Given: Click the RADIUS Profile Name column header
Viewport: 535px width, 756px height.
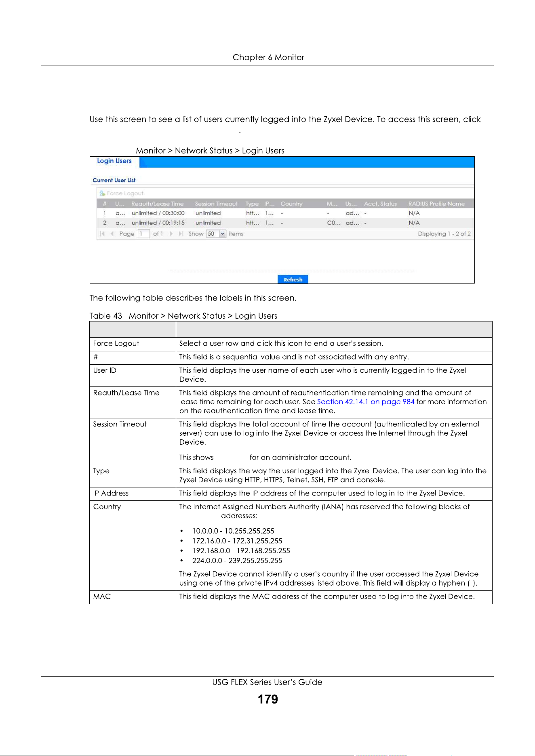Looking at the screenshot, I should [x=436, y=204].
